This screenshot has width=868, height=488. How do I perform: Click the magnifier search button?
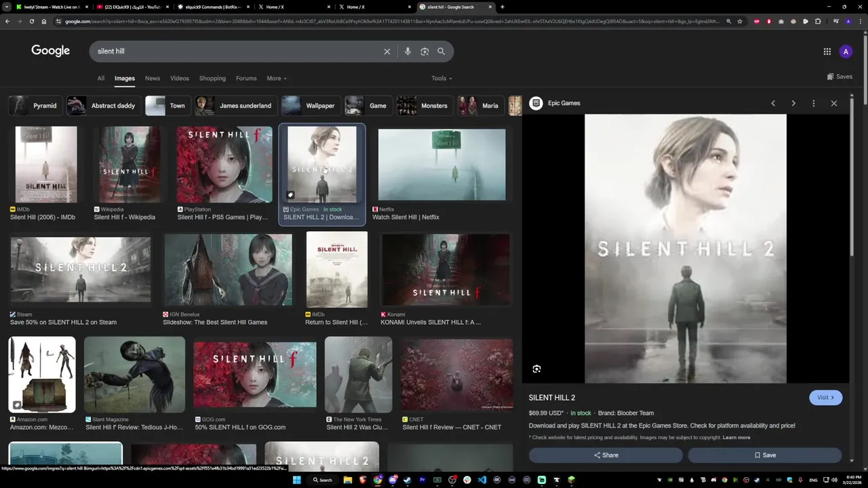click(x=441, y=52)
